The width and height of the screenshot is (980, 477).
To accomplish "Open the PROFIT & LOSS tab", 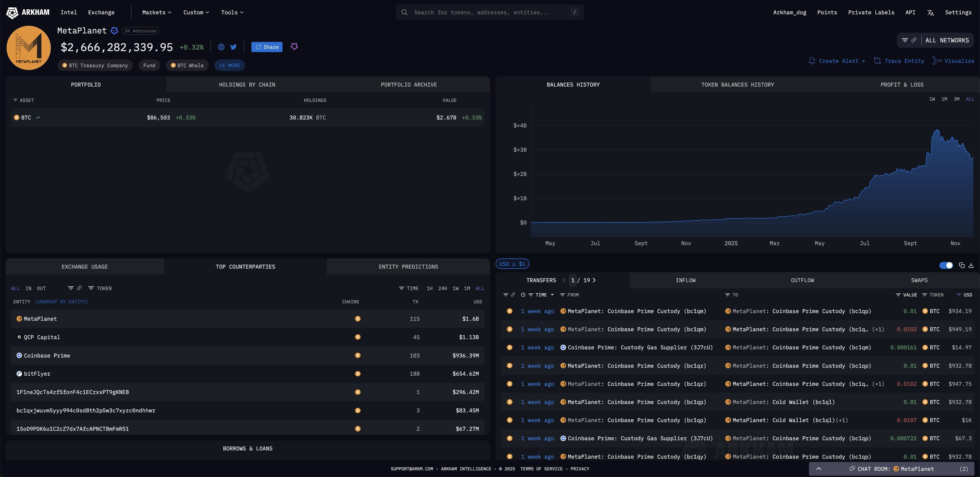I will [x=902, y=85].
